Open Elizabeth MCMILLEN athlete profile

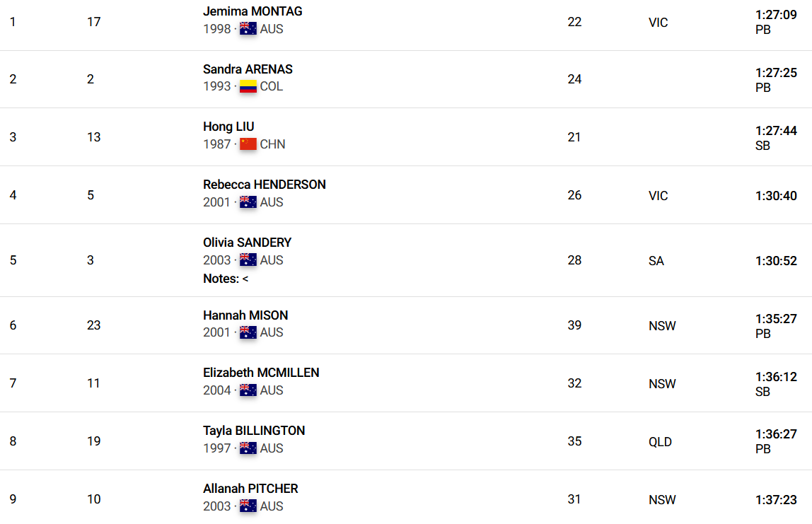tap(261, 373)
